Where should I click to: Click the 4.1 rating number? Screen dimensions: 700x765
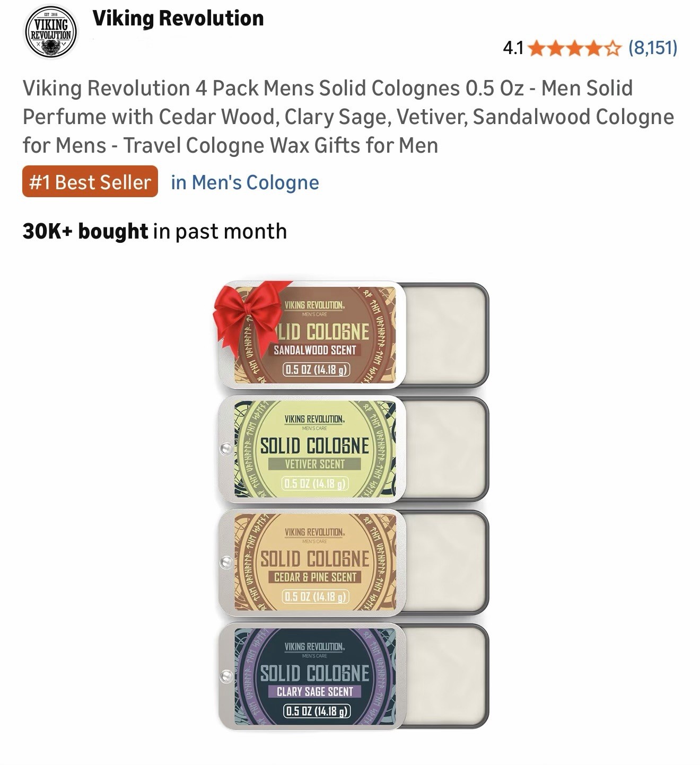coord(513,48)
